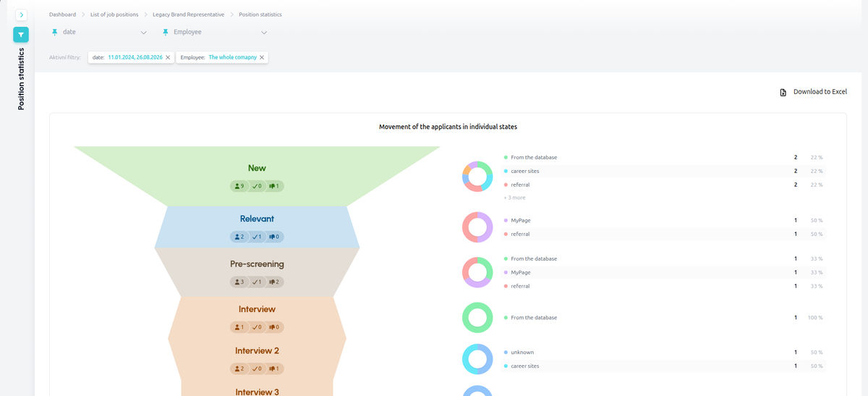Click the Download to Excel button
Viewport: 868px width, 396px height.
(813, 92)
